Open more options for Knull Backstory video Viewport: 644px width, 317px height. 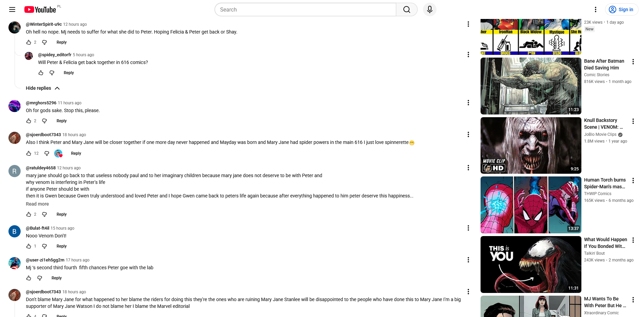tap(633, 121)
